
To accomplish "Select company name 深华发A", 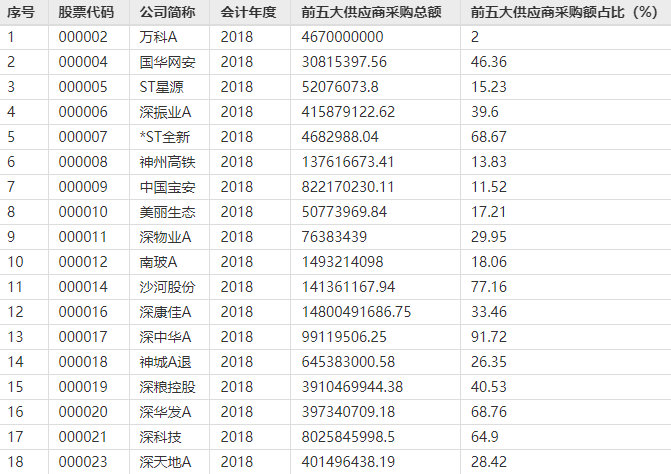I will point(165,412).
